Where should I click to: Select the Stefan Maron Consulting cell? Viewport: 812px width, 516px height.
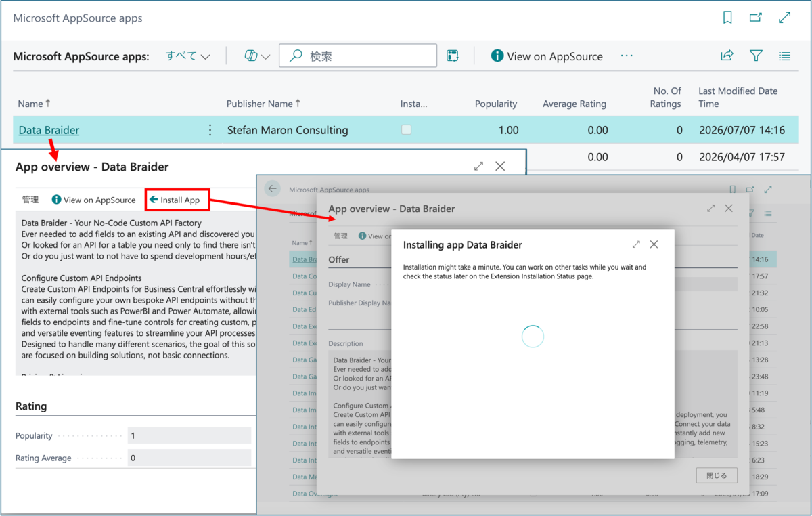pyautogui.click(x=288, y=130)
